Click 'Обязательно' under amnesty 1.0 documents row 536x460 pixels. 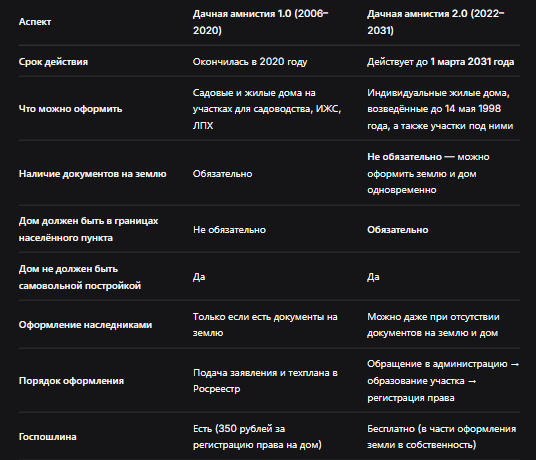click(223, 174)
